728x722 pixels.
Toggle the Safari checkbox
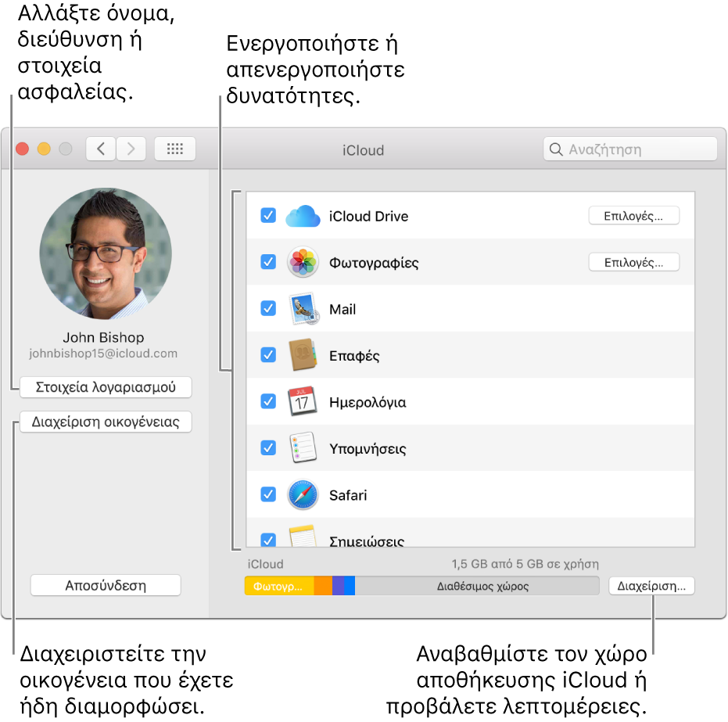(268, 494)
